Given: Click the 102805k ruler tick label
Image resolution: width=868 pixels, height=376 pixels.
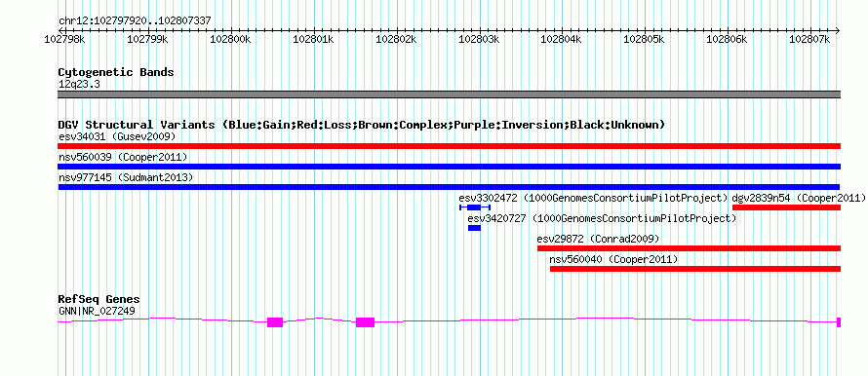Looking at the screenshot, I should pos(644,39).
